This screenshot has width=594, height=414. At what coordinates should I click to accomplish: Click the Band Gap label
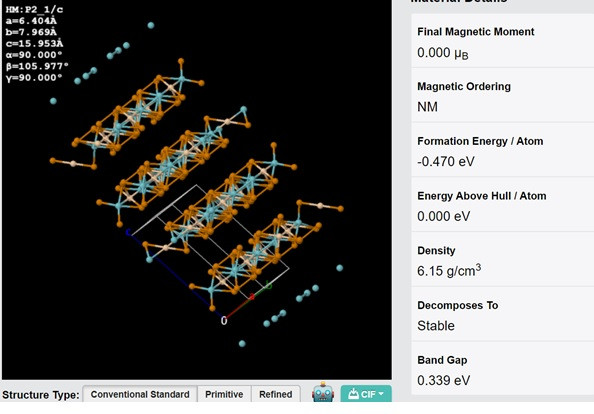442,360
